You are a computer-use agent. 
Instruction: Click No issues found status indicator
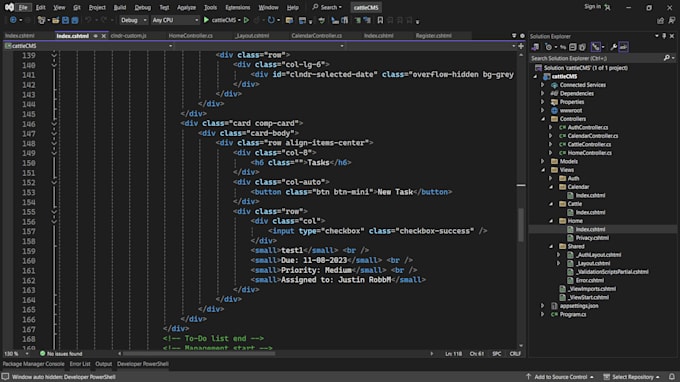[61, 354]
